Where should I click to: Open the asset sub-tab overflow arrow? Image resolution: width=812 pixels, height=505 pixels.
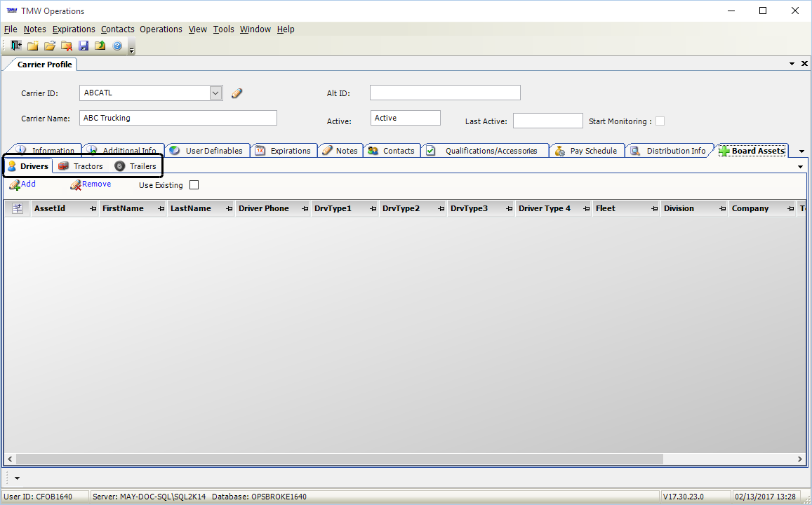coord(800,167)
